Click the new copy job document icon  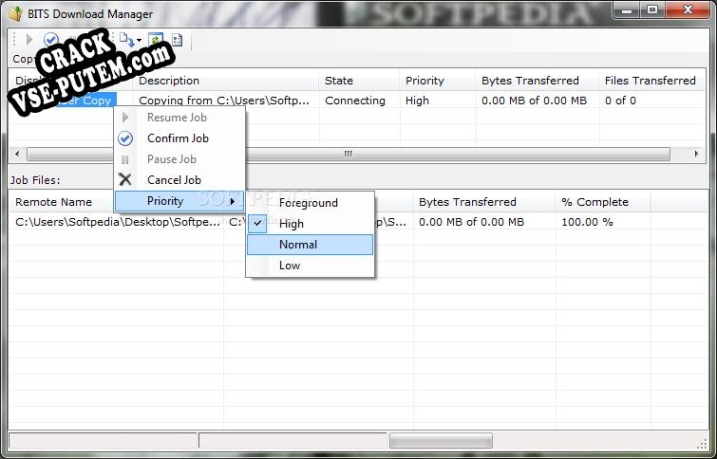(126, 40)
